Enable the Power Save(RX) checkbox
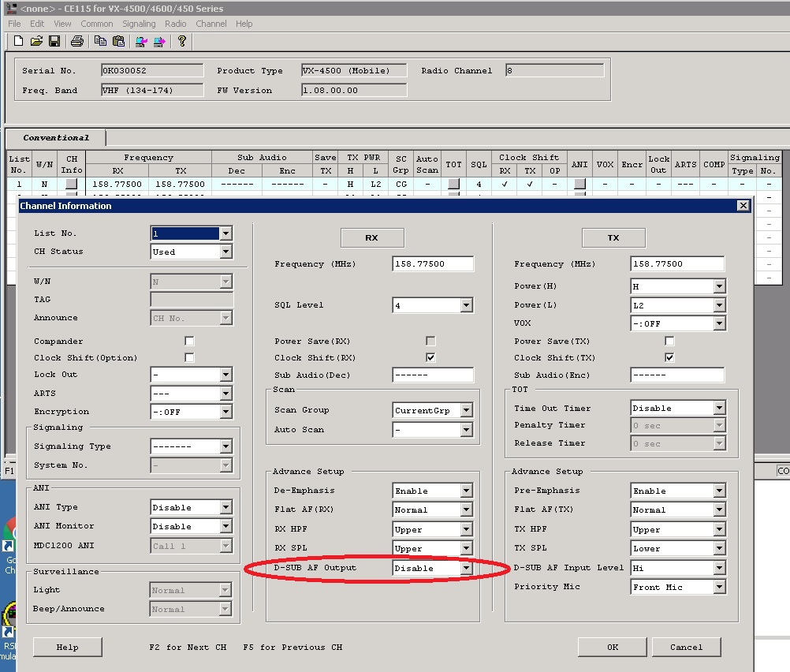 [x=430, y=342]
